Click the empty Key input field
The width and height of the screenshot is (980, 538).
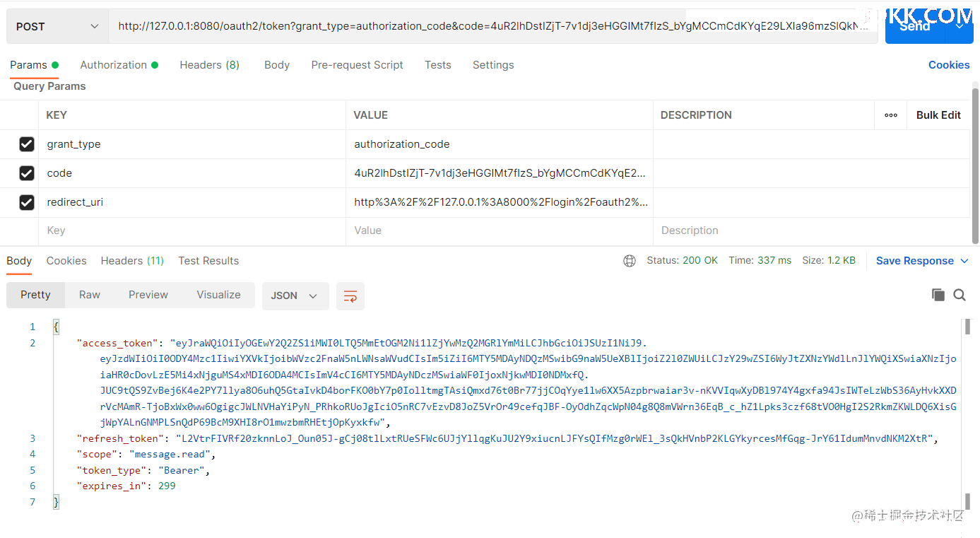tap(191, 230)
